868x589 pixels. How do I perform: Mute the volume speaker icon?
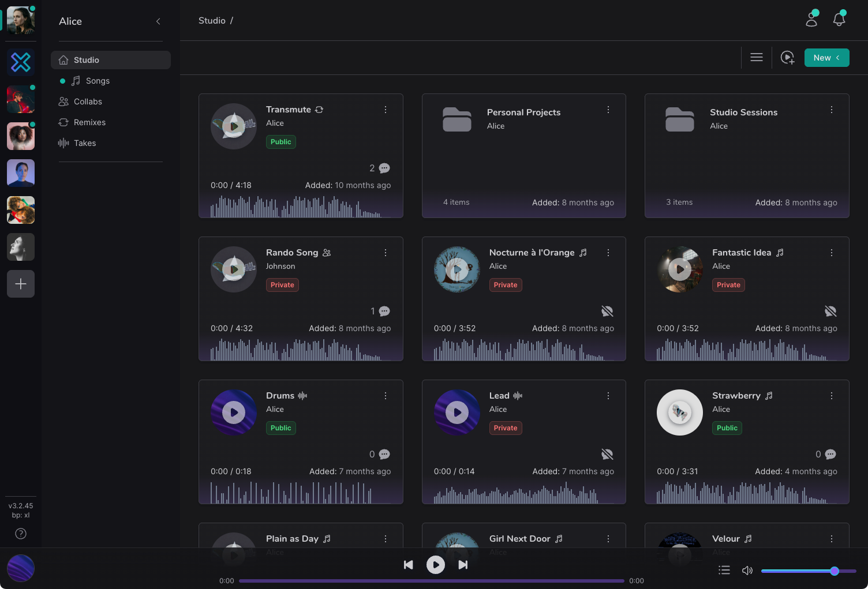[x=747, y=571]
